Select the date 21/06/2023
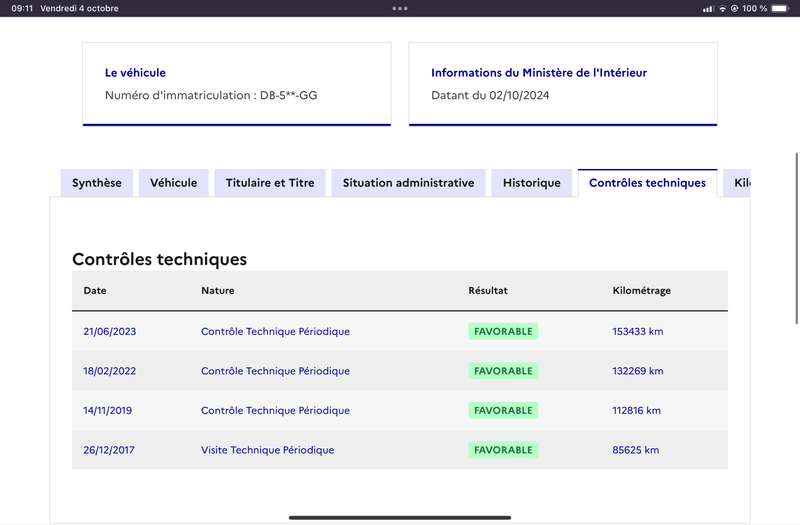 point(110,331)
